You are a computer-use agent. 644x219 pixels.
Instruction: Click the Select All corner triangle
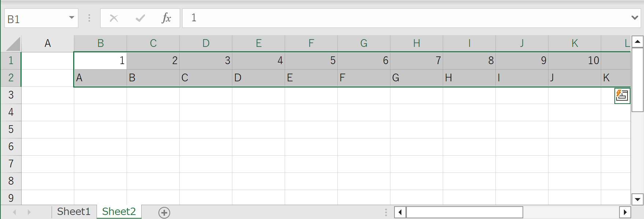[x=14, y=44]
